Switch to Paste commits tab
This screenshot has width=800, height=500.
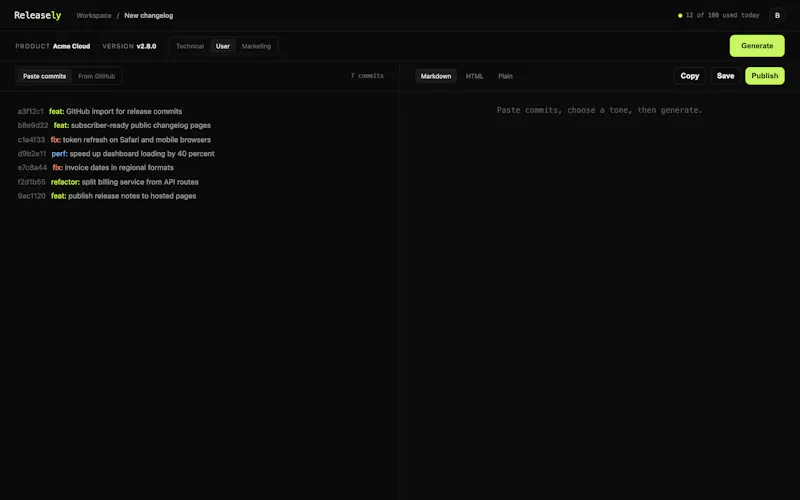[44, 76]
